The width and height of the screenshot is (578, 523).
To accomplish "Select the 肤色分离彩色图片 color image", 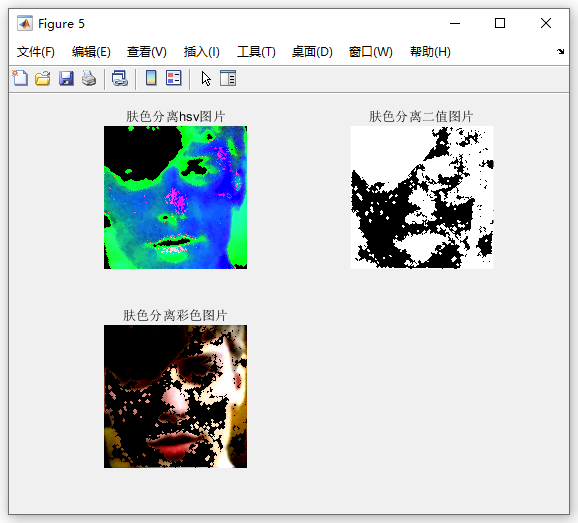I will [175, 397].
